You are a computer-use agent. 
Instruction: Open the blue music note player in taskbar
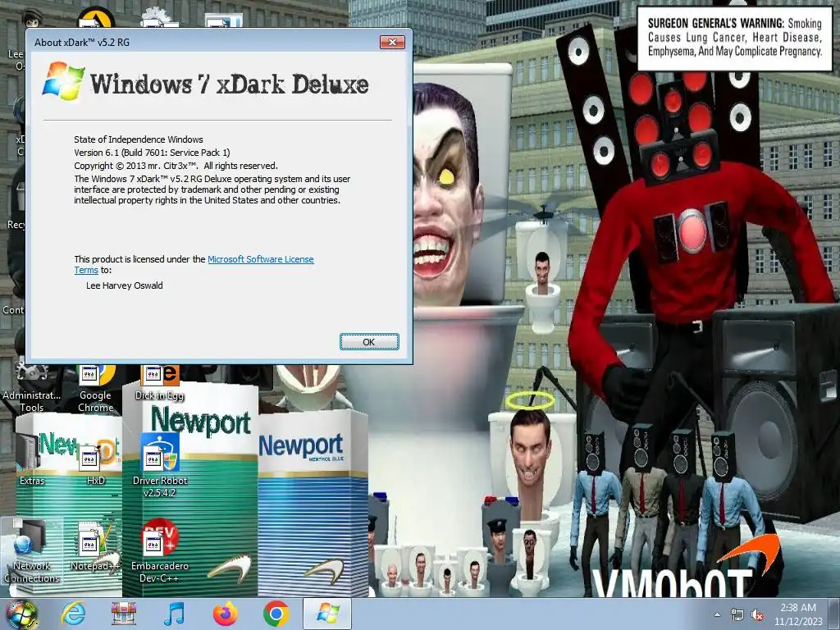point(174,614)
